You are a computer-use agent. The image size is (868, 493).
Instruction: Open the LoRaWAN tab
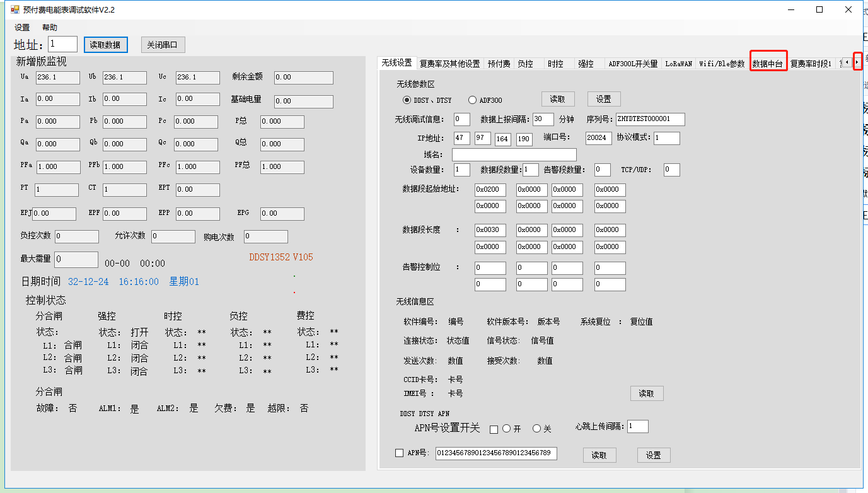678,64
